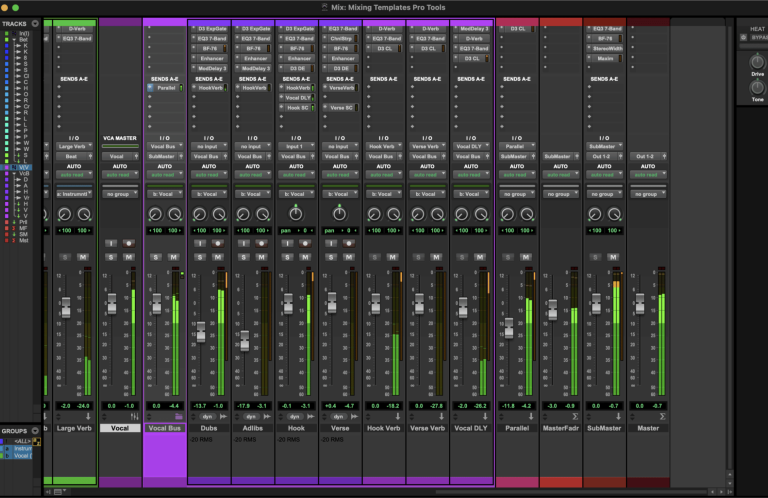Open the Master track Out 1-2 output selector
768x498 pixels.
[x=648, y=156]
